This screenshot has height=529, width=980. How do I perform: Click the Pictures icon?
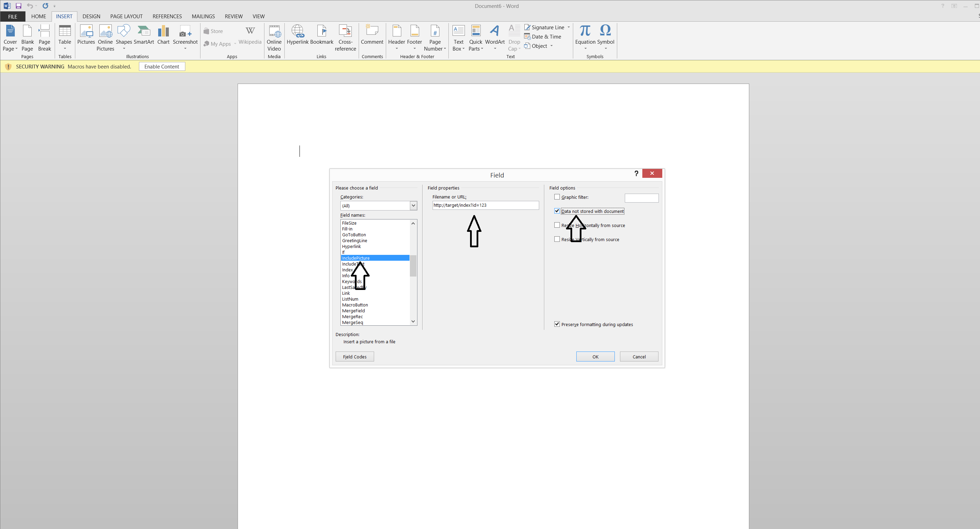(86, 35)
